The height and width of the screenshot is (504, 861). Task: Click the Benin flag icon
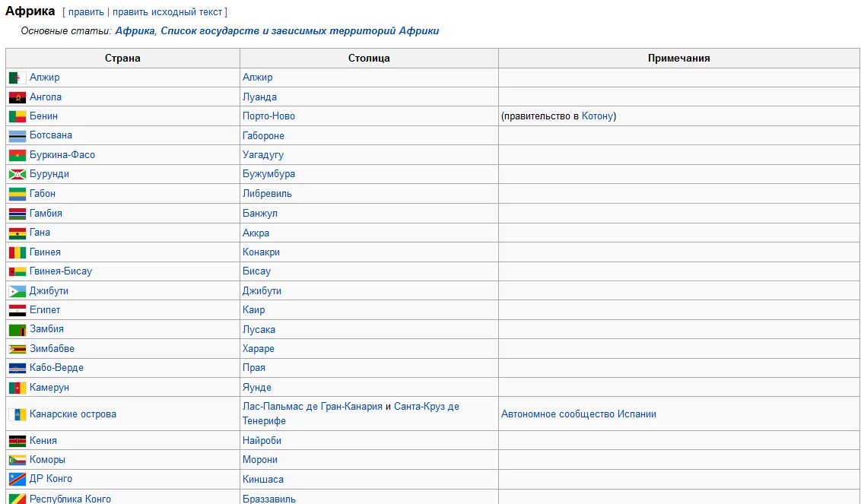(x=17, y=117)
